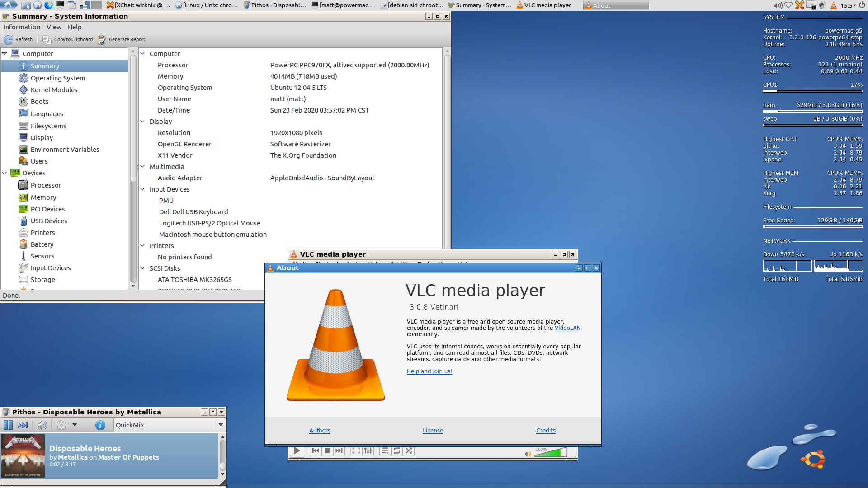The image size is (868, 488).
Task: Open the system tray volume icon
Action: (x=778, y=5)
